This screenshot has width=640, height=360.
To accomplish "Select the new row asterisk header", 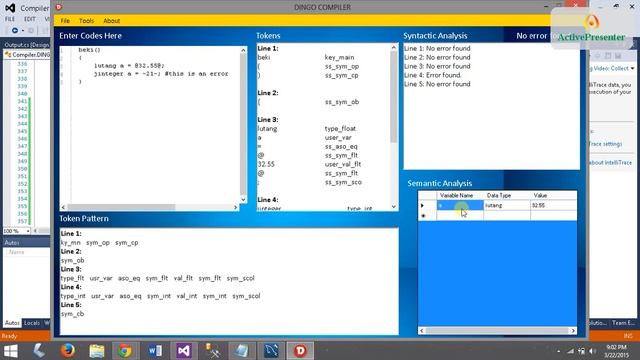I will coord(427,216).
